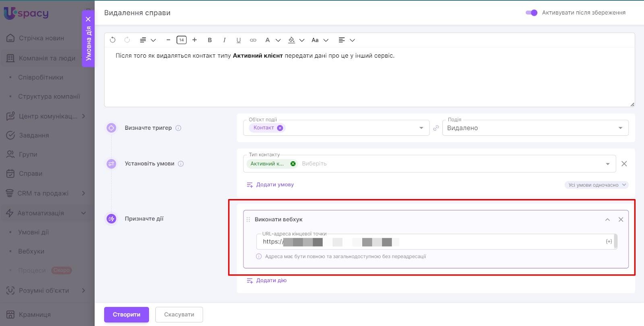Screen dimensions: 644x326
Task: Insert a hyperlink using the link icon
Action: 253,40
